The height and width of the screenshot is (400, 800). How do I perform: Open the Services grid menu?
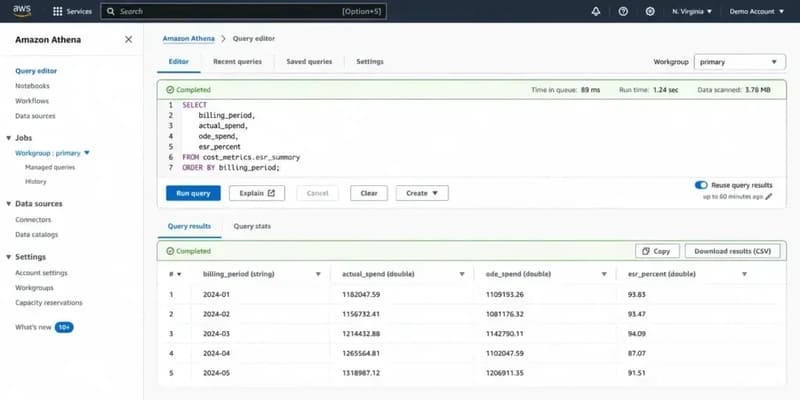(72, 11)
